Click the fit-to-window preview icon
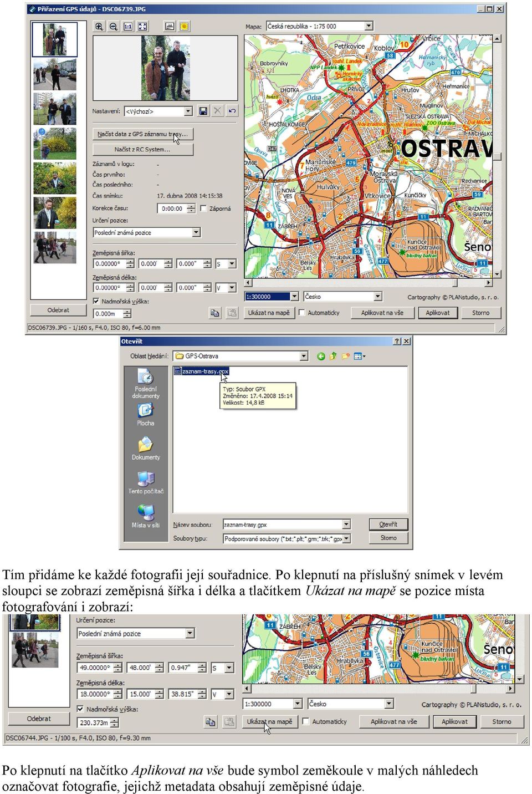Viewport: 532px width, 794px height. [x=142, y=27]
